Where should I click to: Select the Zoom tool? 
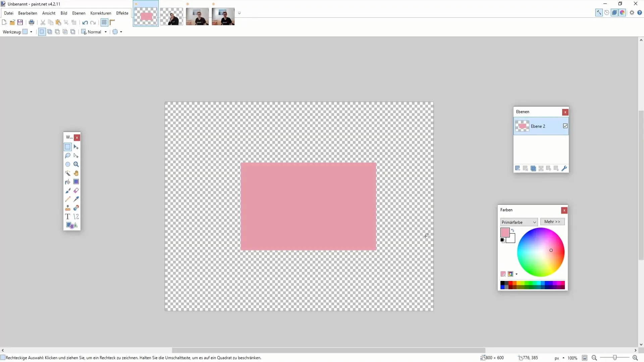(x=76, y=165)
